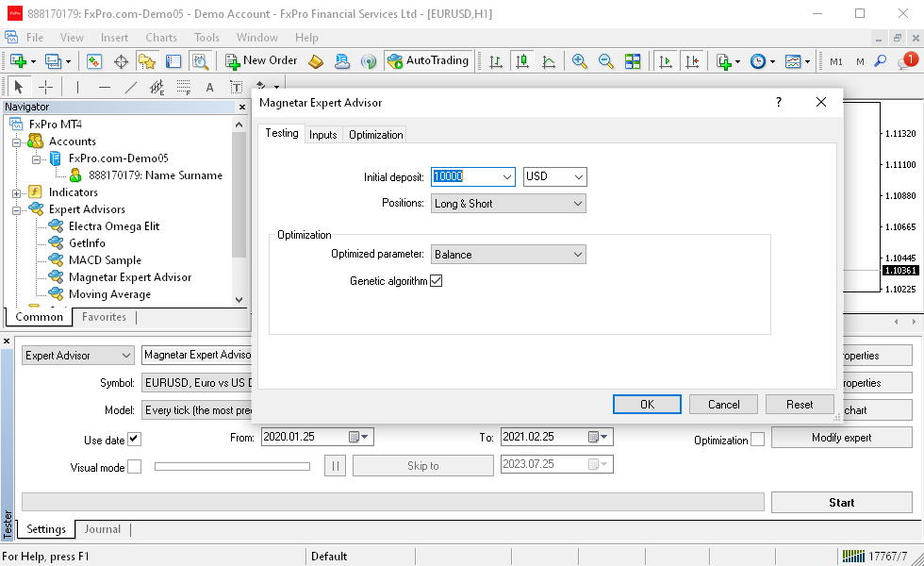Draw a trendline tool

click(131, 87)
